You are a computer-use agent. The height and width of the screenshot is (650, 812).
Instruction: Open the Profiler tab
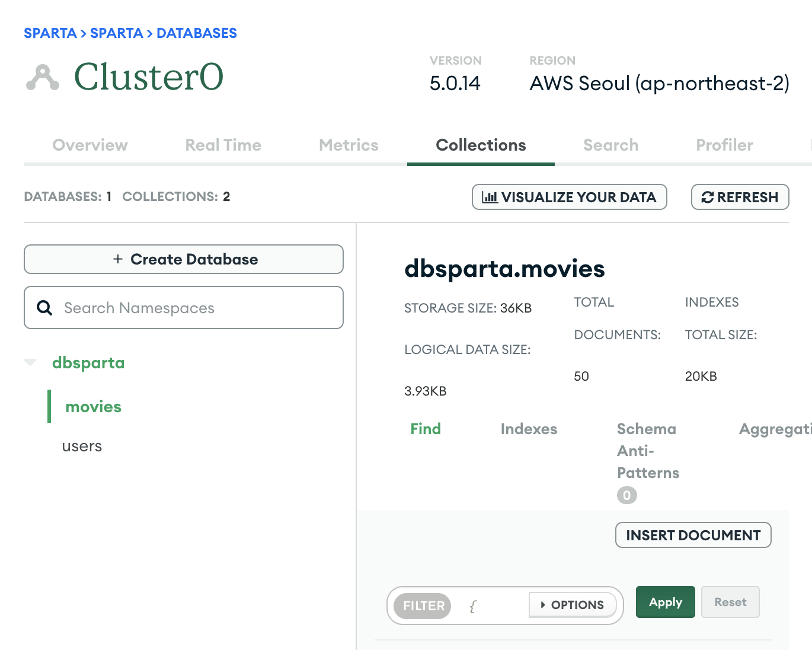pos(724,145)
